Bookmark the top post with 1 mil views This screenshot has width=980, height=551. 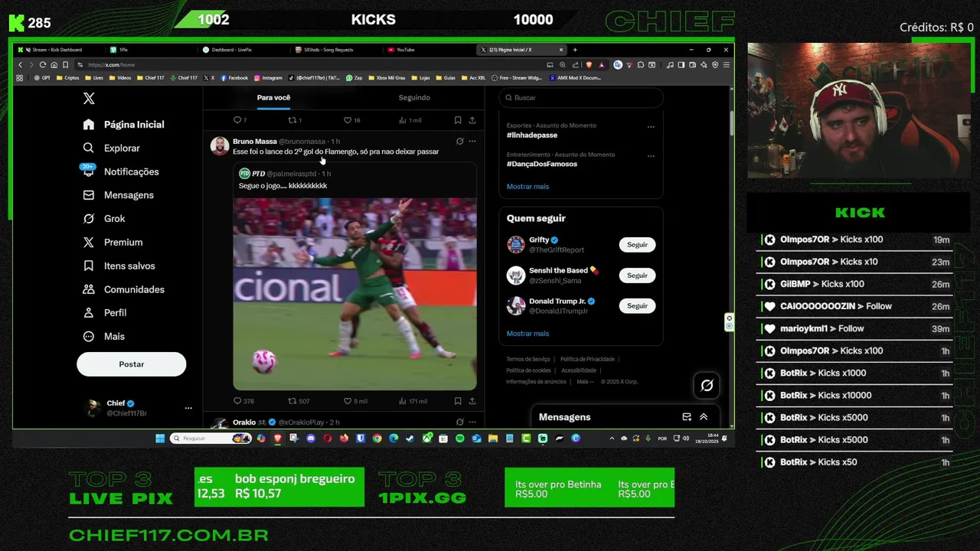point(458,120)
